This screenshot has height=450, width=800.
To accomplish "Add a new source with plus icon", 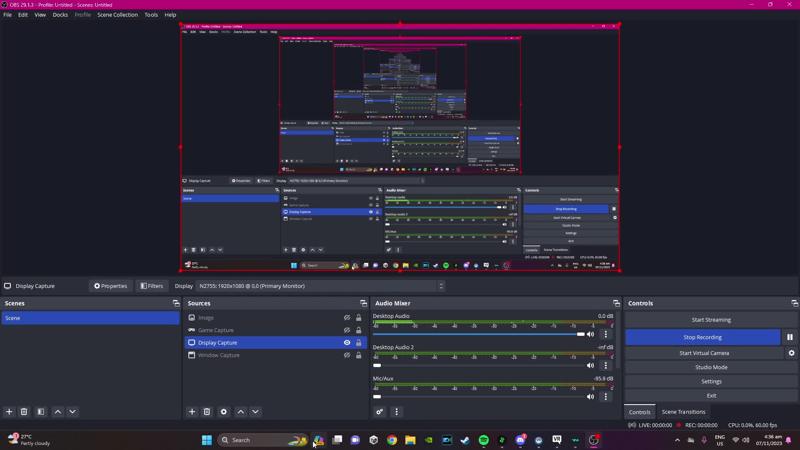I will 192,412.
